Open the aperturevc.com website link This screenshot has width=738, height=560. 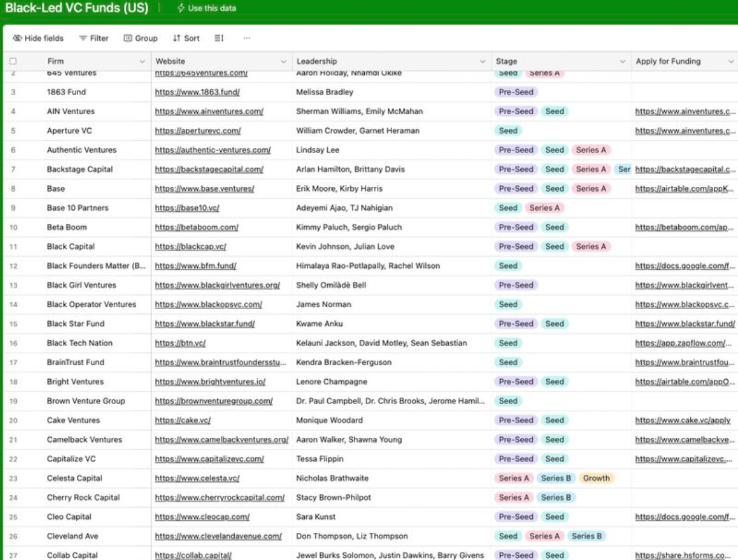pyautogui.click(x=198, y=131)
